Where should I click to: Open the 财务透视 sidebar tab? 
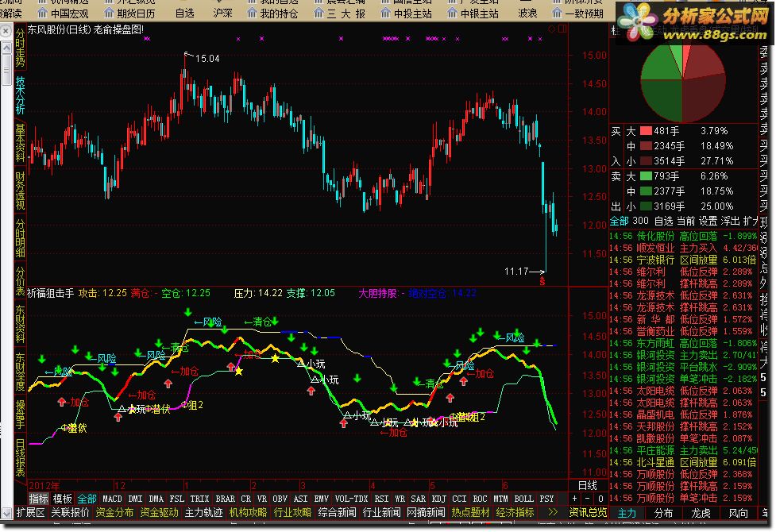pos(20,191)
